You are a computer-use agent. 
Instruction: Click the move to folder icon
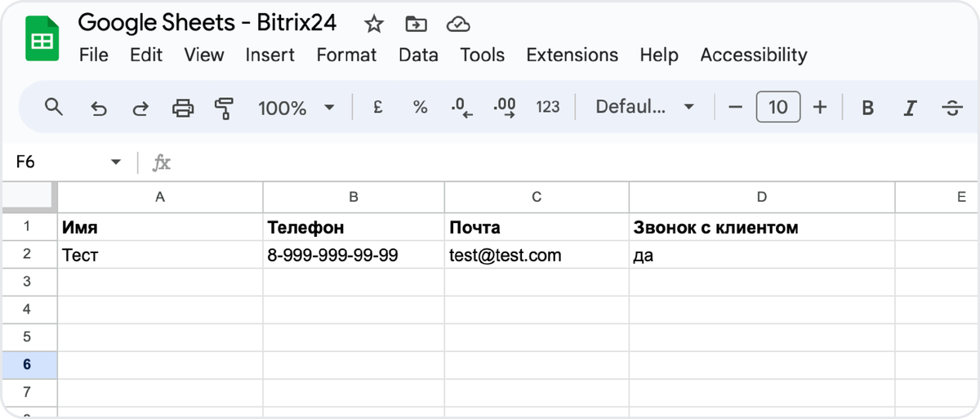(x=416, y=25)
